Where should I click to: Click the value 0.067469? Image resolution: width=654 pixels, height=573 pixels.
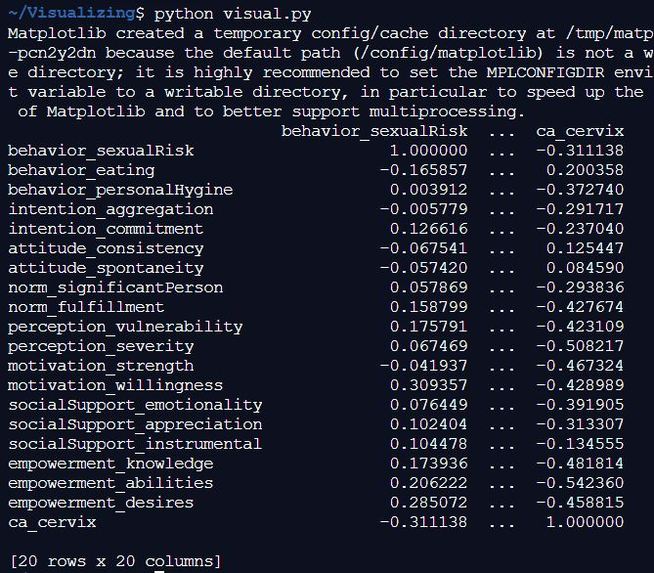click(428, 347)
